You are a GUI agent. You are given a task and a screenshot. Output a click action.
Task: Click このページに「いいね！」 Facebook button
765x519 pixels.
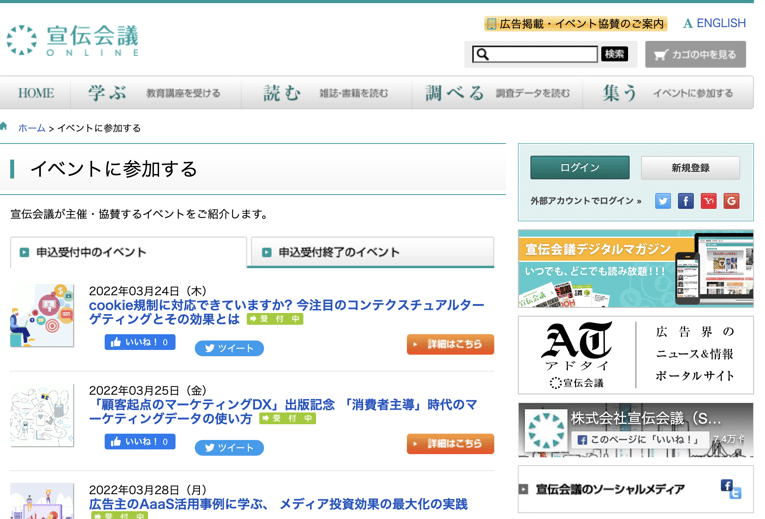tap(640, 439)
